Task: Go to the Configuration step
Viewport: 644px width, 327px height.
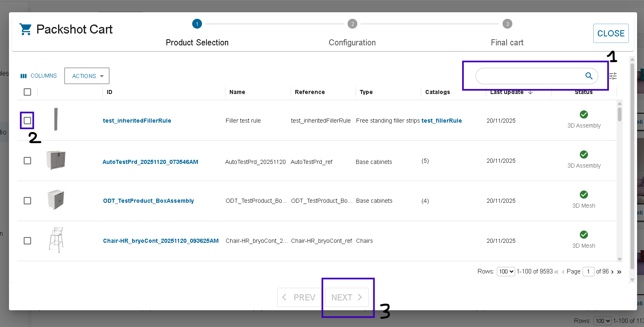Action: [352, 24]
